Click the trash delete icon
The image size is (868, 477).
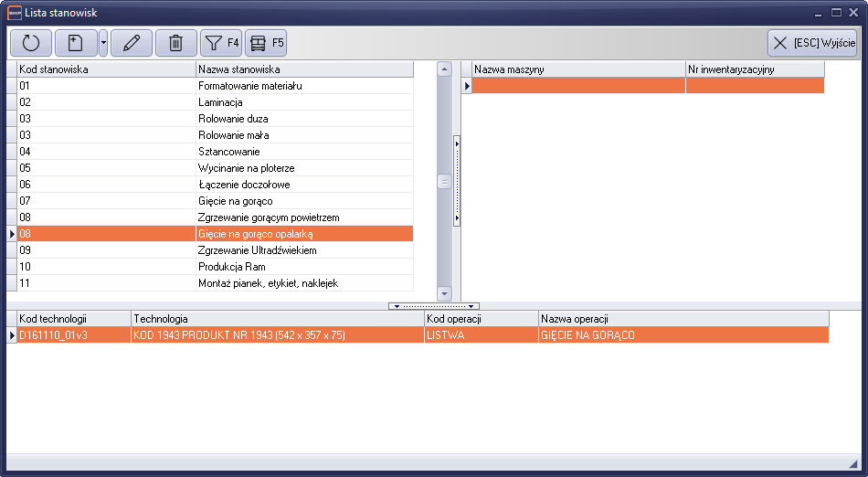pyautogui.click(x=176, y=43)
